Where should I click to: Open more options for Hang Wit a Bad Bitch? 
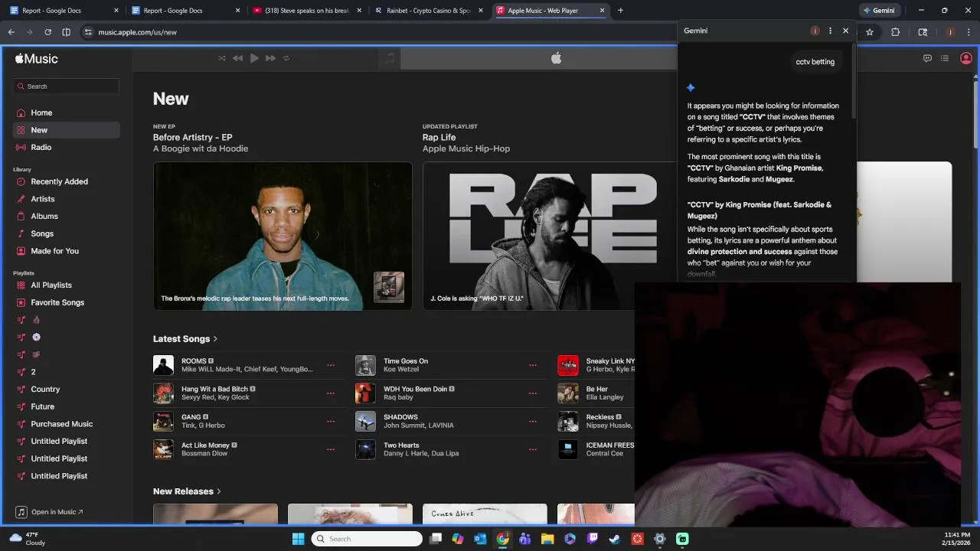(x=331, y=393)
